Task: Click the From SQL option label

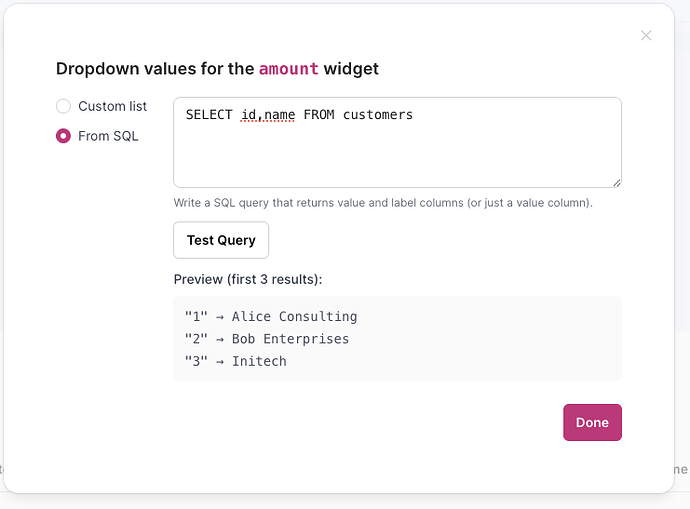Action: click(x=108, y=136)
